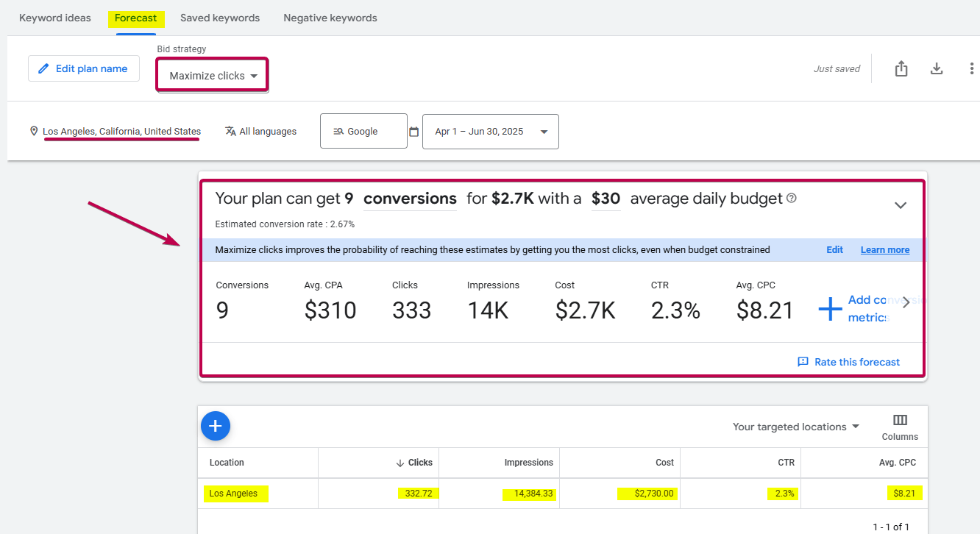
Task: Click Rate this forecast link
Action: [849, 362]
